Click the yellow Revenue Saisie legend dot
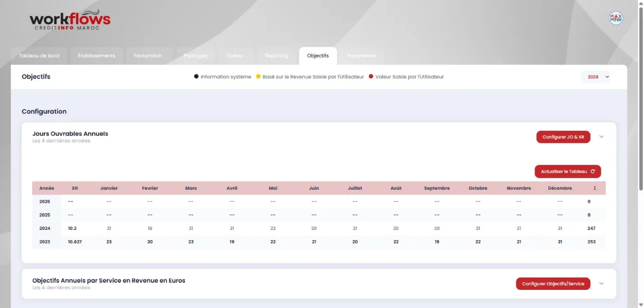644x308 pixels. click(x=258, y=77)
